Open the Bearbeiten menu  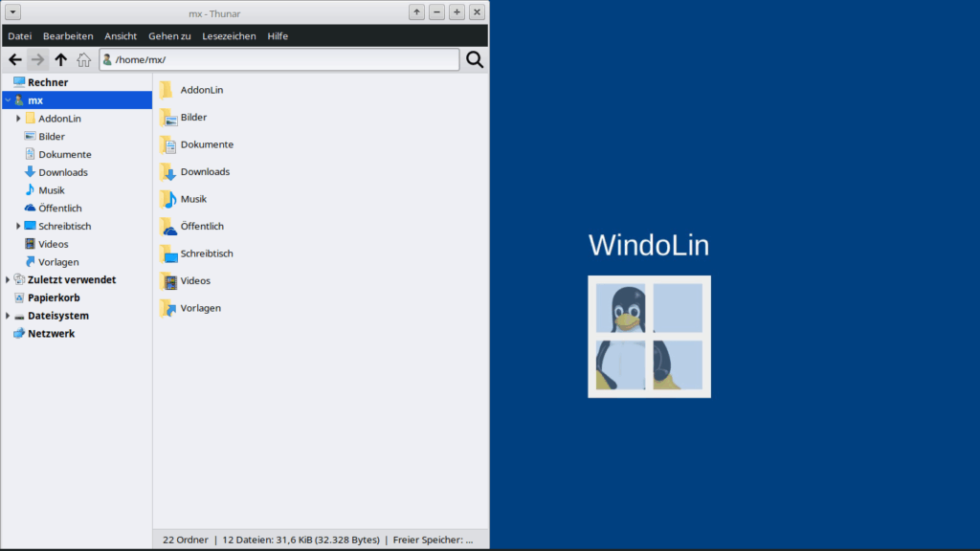pos(68,36)
